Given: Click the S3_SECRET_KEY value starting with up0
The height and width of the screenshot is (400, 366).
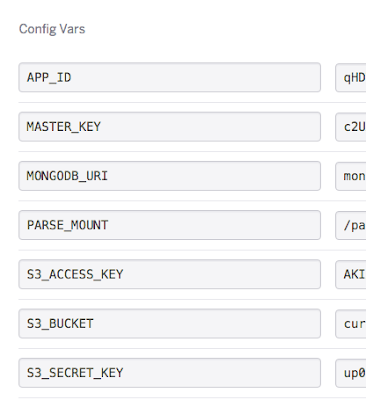Looking at the screenshot, I should click(351, 373).
